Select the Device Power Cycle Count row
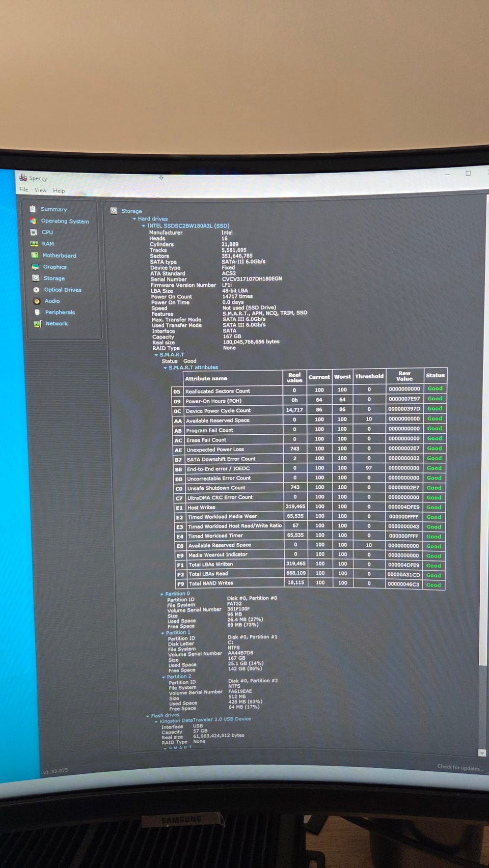The image size is (489, 868). pos(309,410)
